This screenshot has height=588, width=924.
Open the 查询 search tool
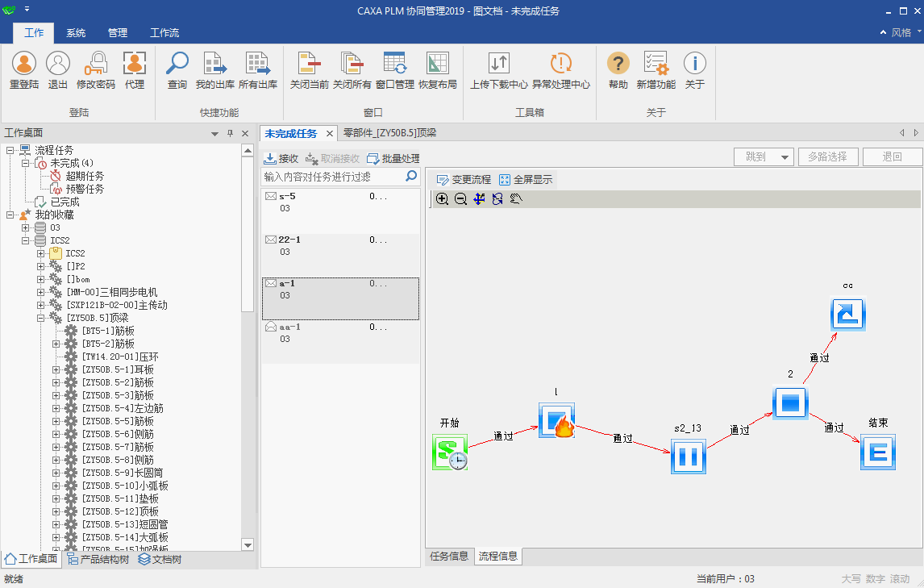(177, 70)
